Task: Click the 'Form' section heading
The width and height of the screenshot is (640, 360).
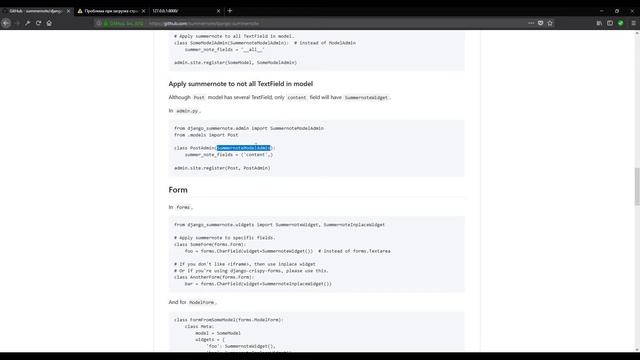Action: pyautogui.click(x=178, y=190)
